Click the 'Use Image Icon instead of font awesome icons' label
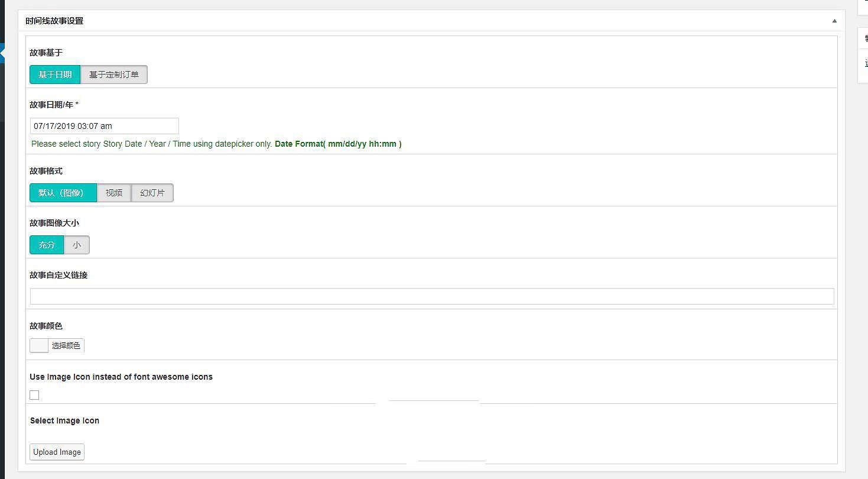868x479 pixels. [121, 377]
